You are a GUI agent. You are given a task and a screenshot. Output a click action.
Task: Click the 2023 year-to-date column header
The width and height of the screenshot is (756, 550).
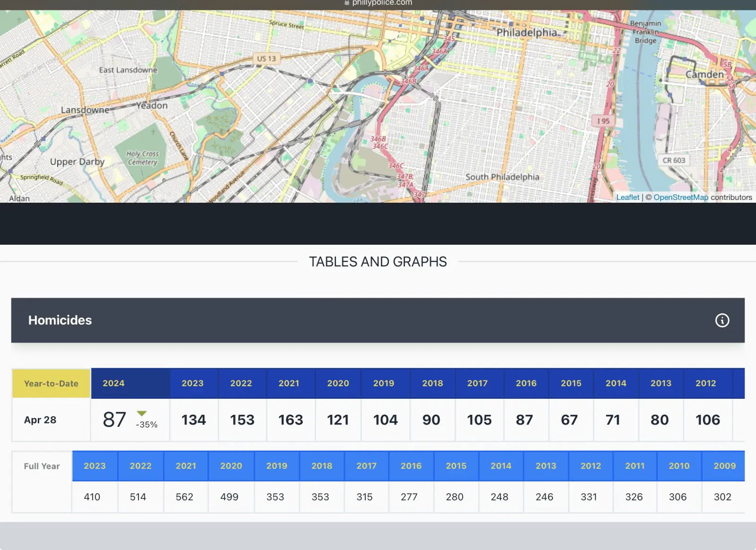pyautogui.click(x=193, y=383)
